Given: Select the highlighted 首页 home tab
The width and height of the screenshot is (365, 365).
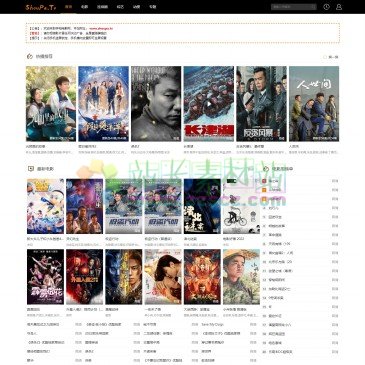Looking at the screenshot, I should [x=68, y=7].
